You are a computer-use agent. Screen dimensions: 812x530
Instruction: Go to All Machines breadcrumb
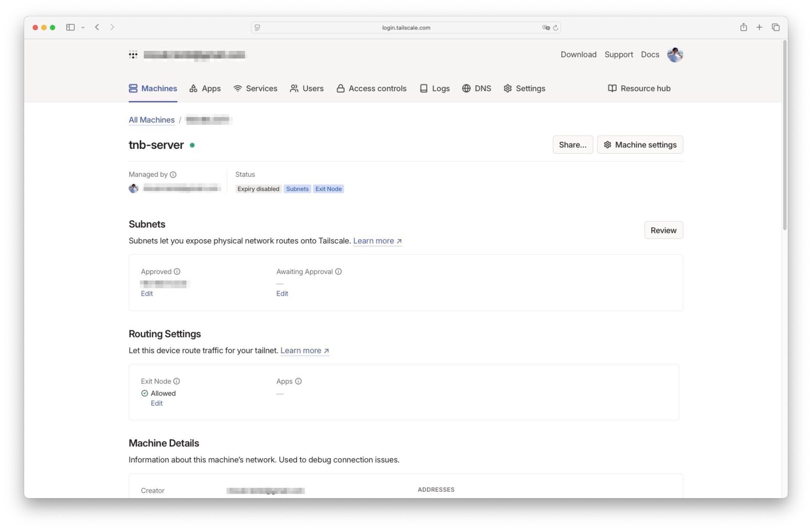coord(152,120)
